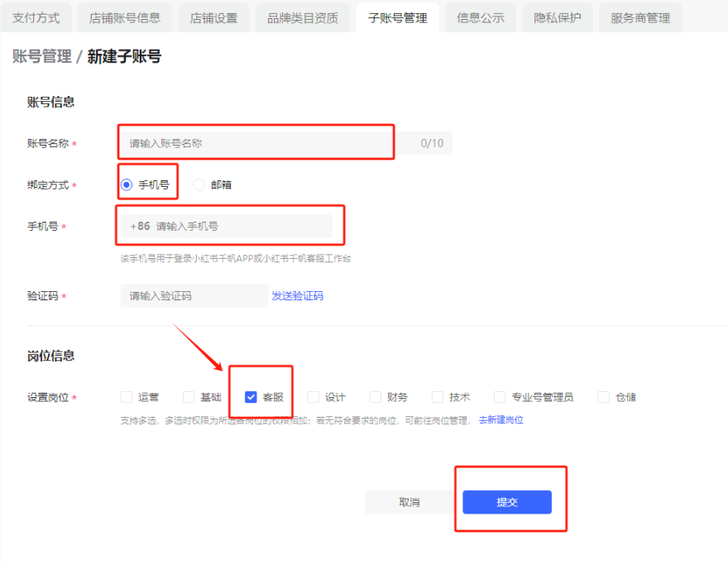Select the 手机号 radio button
Screen dimensions: 728x565
tap(127, 184)
